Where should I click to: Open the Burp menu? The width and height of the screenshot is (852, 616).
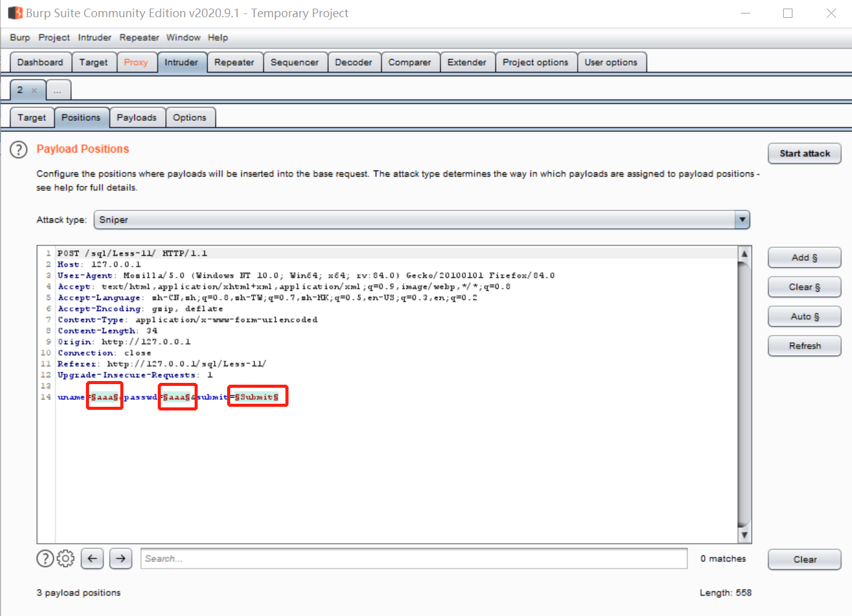coord(20,37)
